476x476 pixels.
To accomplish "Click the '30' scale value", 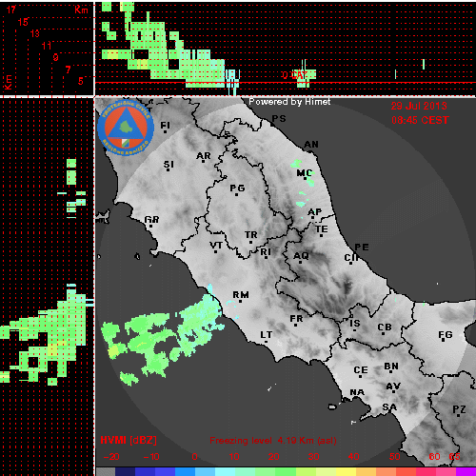I will coord(313,457).
